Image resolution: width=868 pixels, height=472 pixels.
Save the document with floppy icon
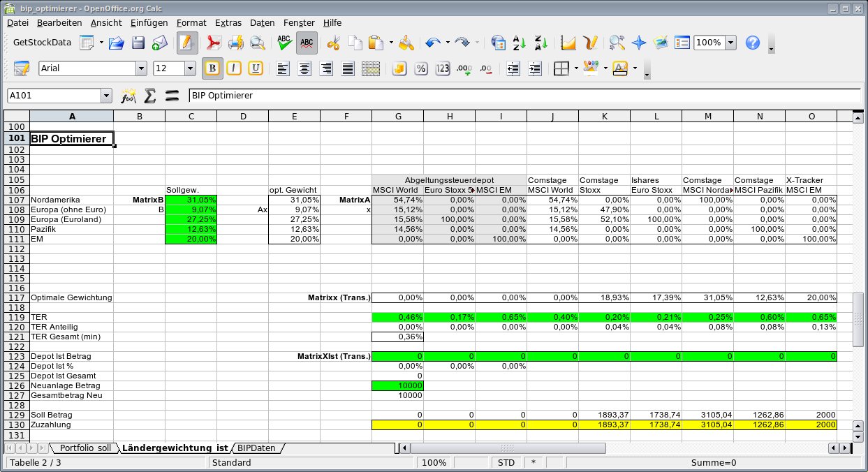138,43
